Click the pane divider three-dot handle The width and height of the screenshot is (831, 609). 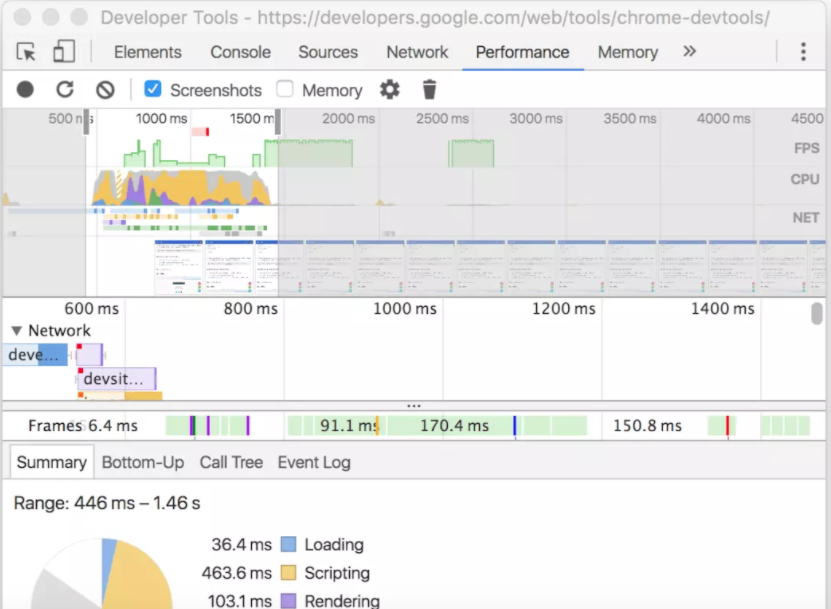coord(414,406)
